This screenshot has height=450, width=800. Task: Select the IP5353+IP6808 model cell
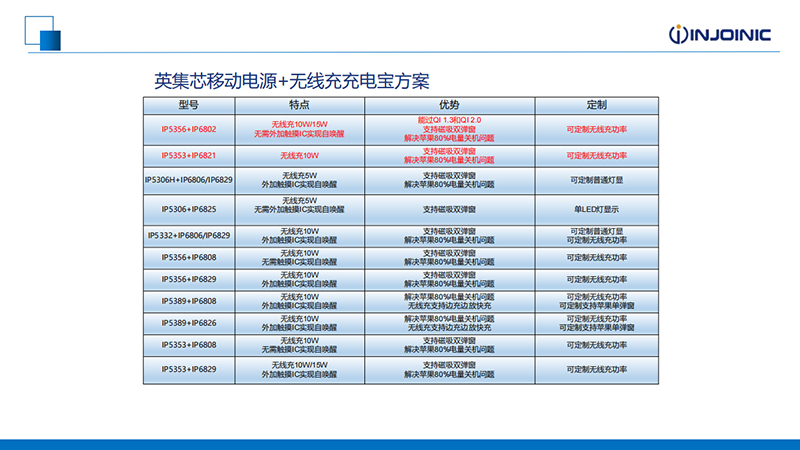(189, 345)
